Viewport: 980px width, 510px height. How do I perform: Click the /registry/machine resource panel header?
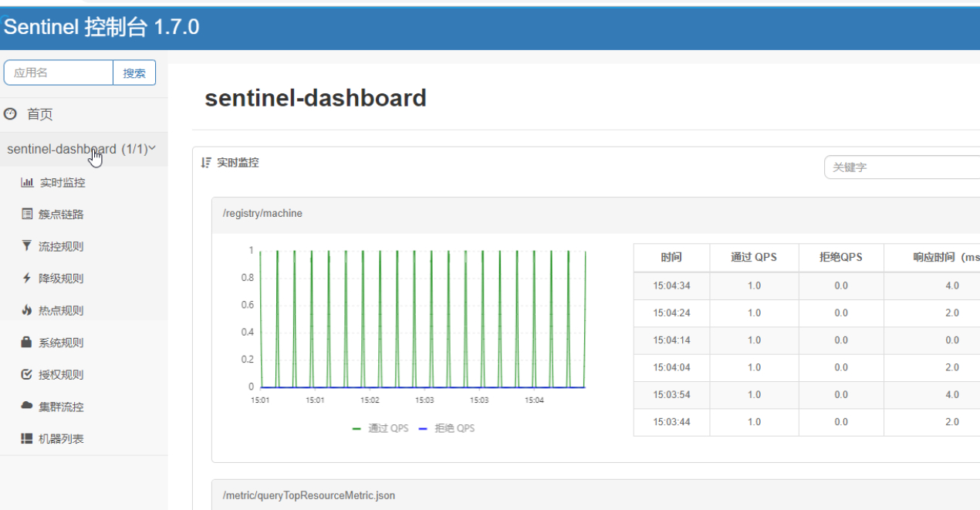tap(596, 214)
